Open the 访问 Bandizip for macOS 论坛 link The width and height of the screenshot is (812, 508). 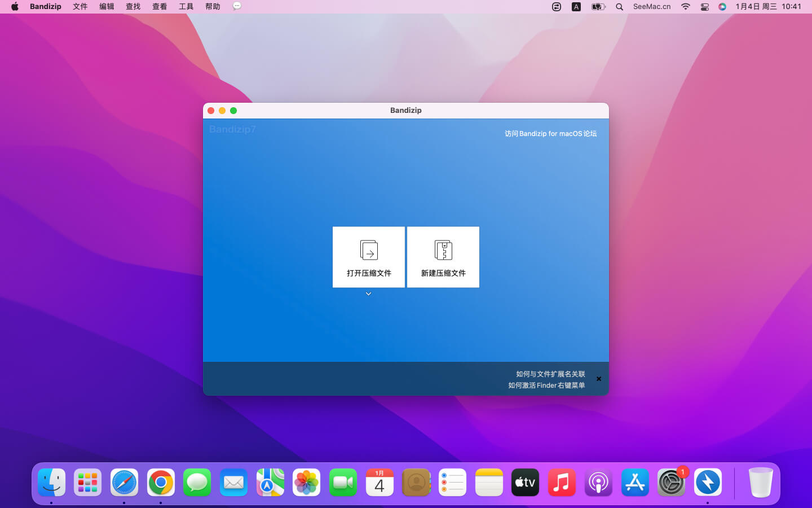click(x=550, y=134)
